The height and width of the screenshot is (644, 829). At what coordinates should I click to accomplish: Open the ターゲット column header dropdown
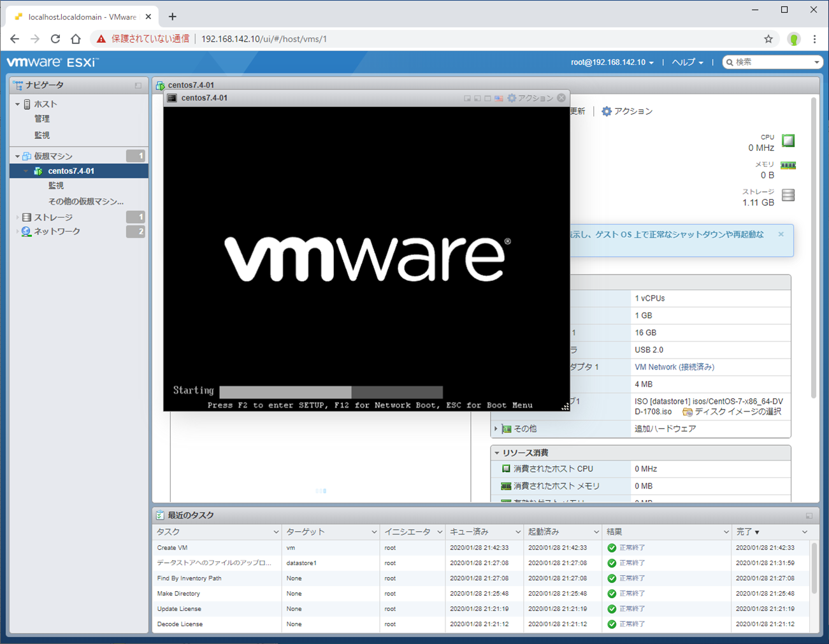click(374, 533)
